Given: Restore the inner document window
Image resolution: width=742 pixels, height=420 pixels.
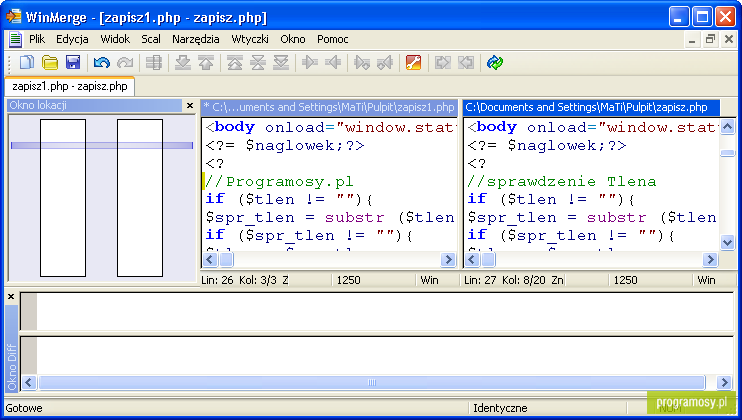Looking at the screenshot, I should 710,39.
